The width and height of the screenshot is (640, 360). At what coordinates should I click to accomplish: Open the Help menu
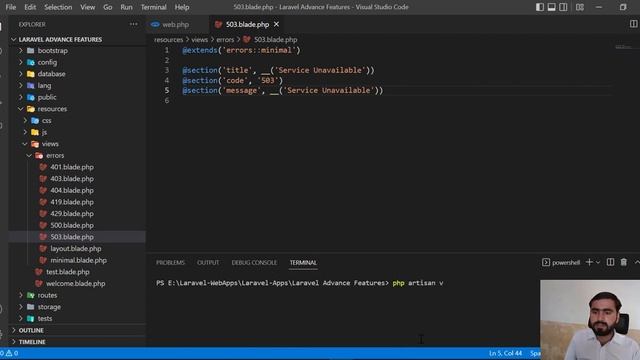[182, 7]
